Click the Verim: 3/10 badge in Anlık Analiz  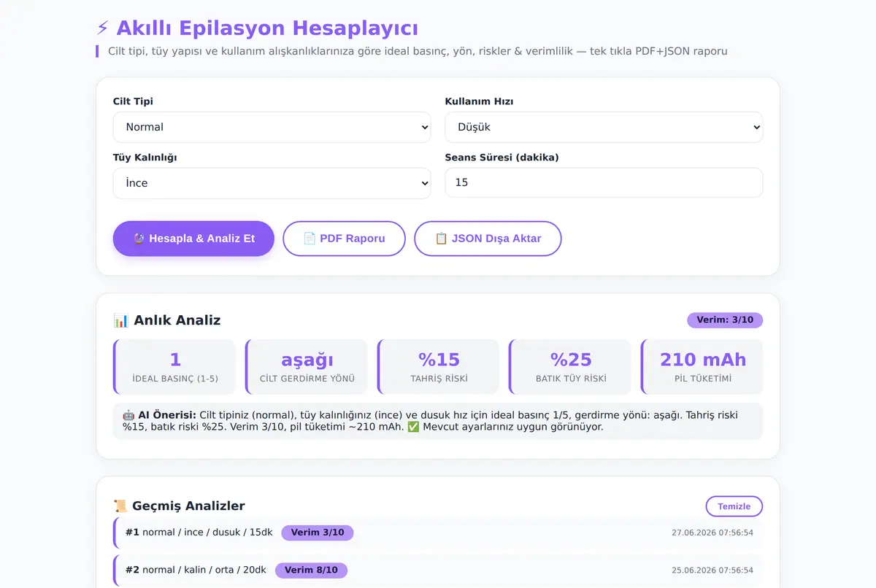point(725,320)
